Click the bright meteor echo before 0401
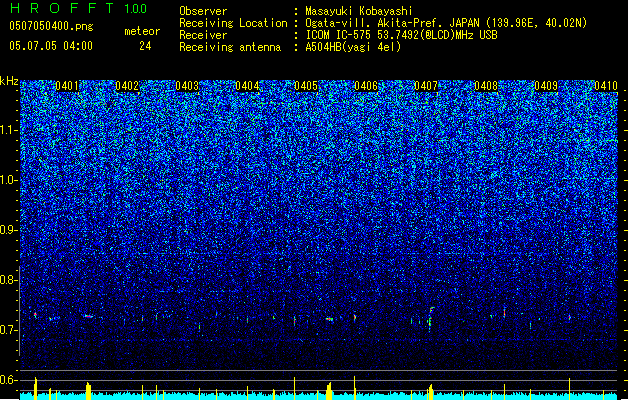629x400 pixels. [35, 315]
